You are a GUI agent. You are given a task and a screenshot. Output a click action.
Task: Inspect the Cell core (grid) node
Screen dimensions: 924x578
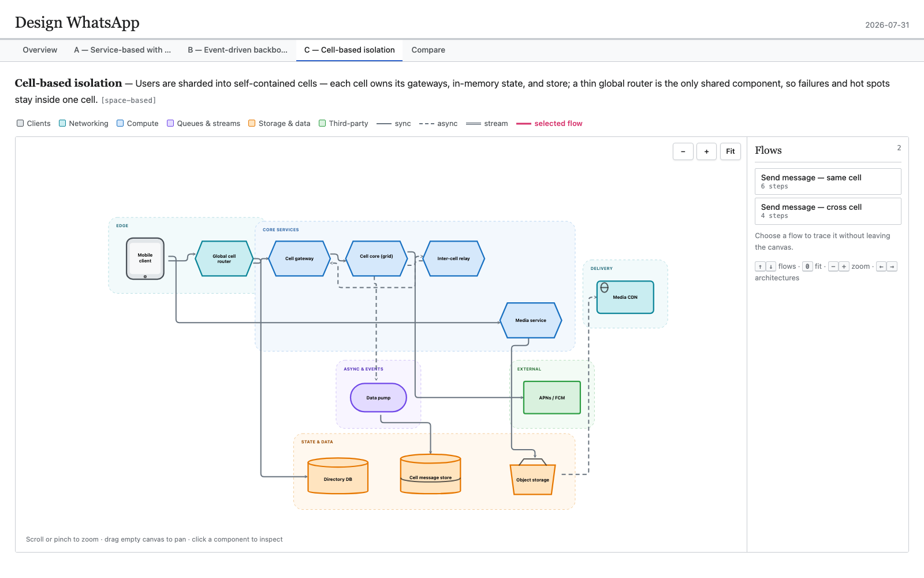pyautogui.click(x=377, y=258)
